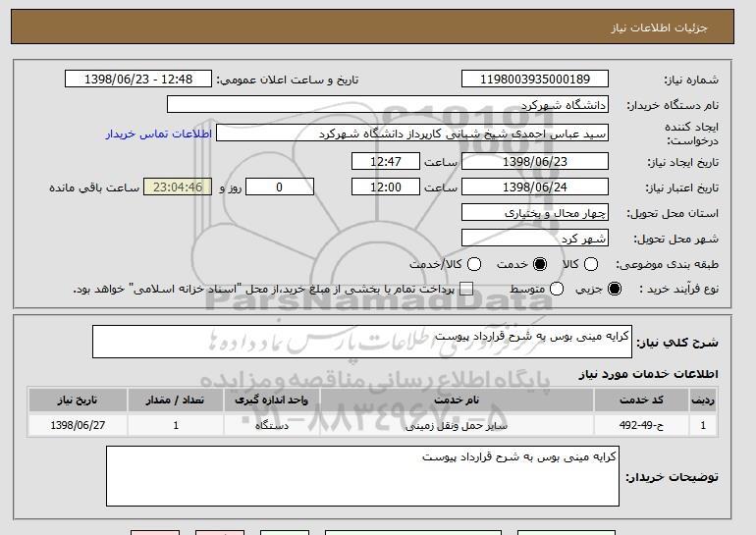Open the اطلاعات تماس خریدار link
Viewport: 756px width, 535px height.
point(159,134)
